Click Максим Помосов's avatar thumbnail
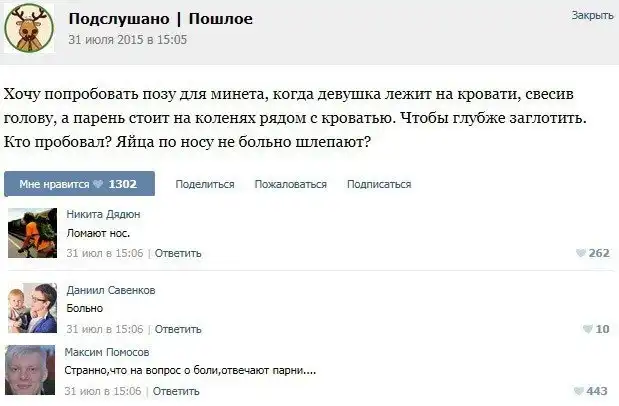619x406 pixels. coord(31,372)
